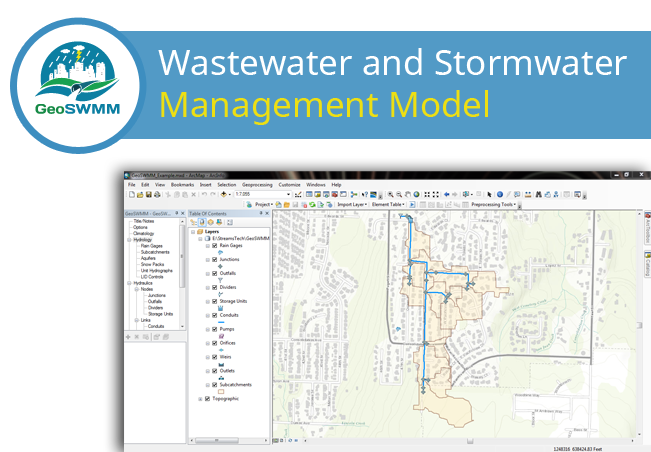
Task: Click the Save disk icon
Action: tap(149, 194)
